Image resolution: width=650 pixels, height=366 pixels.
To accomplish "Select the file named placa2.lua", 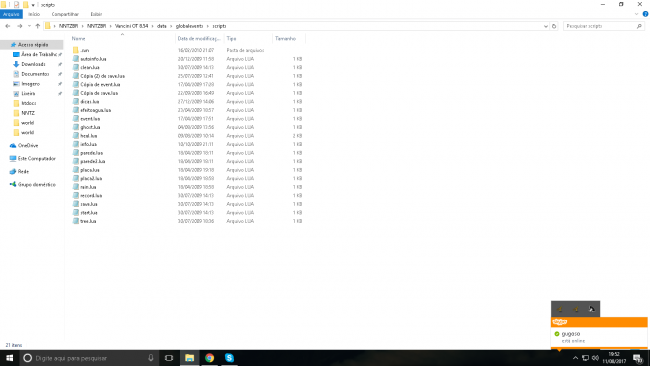I will click(91, 179).
